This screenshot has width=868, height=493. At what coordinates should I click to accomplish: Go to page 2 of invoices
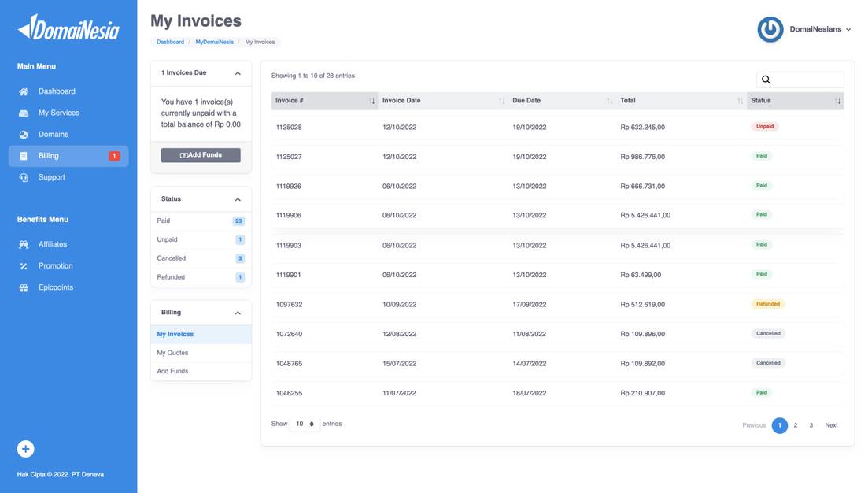(x=796, y=425)
